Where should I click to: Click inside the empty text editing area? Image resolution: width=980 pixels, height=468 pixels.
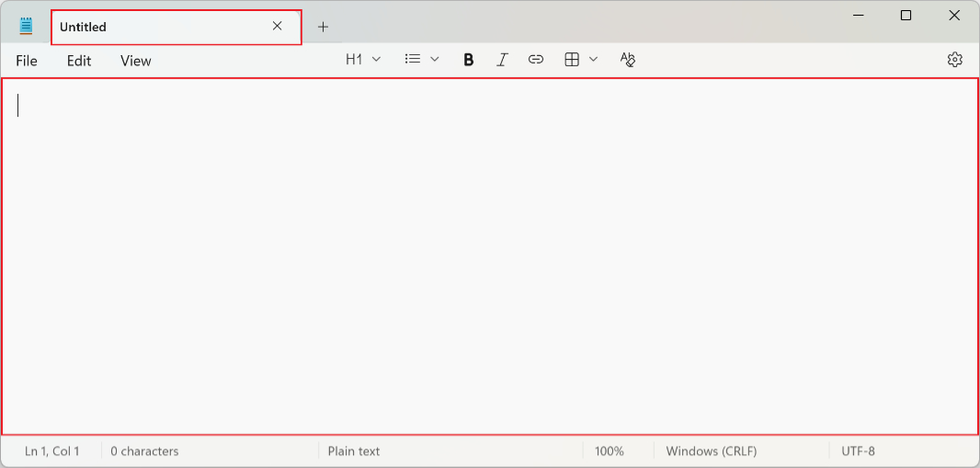pos(489,257)
